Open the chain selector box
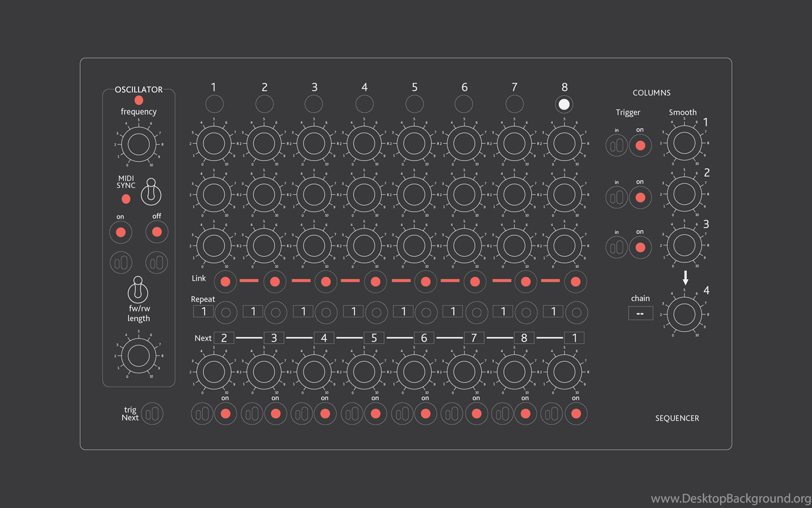 [x=640, y=313]
